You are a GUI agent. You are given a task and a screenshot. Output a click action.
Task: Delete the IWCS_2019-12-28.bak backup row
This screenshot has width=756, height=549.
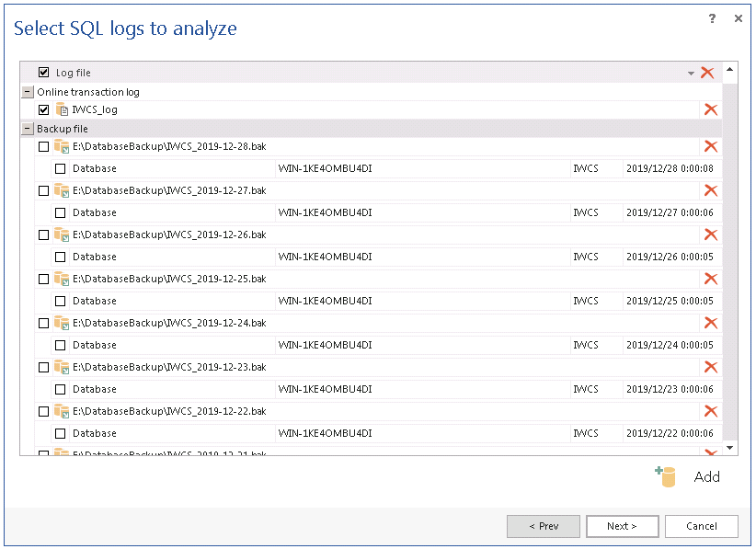coord(710,146)
